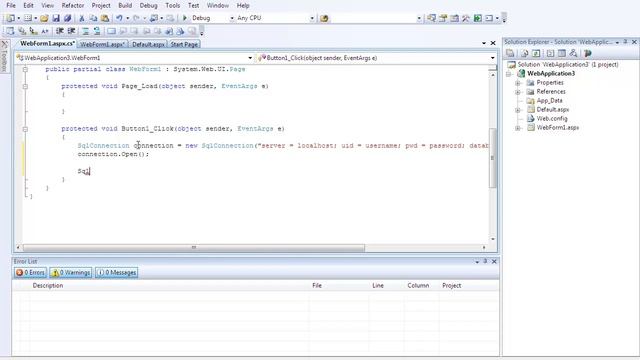640x360 pixels.
Task: Select Web.config in Solution Explorer
Action: pyautogui.click(x=552, y=118)
